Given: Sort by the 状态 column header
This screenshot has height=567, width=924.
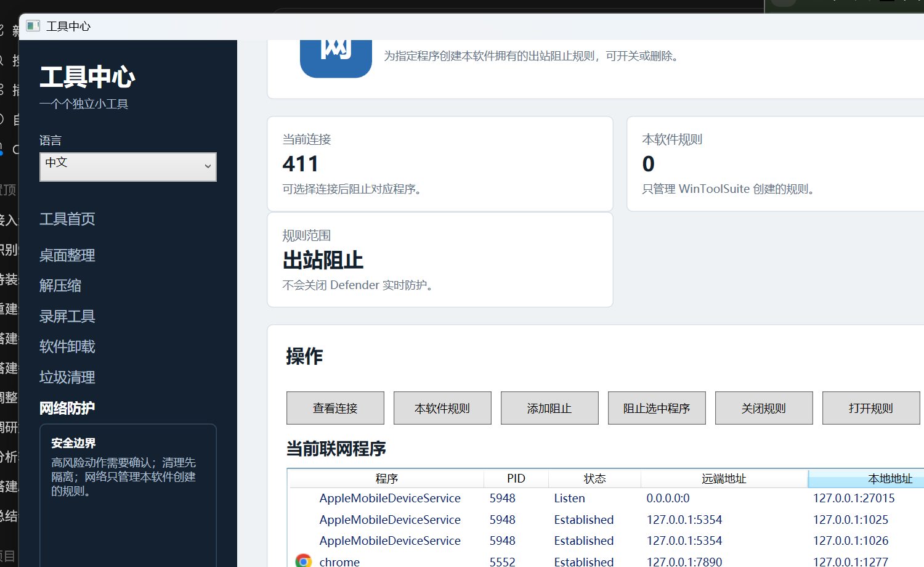Looking at the screenshot, I should (594, 478).
